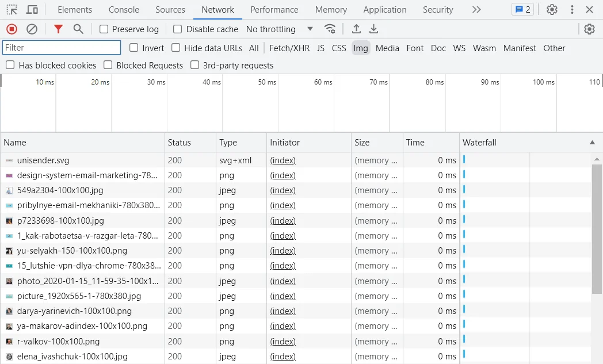Expand more tabs chevron
603x364 pixels.
476,10
